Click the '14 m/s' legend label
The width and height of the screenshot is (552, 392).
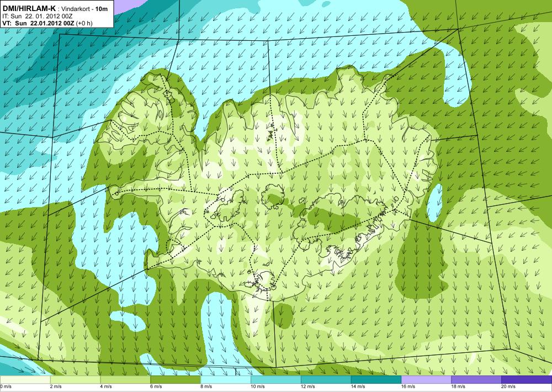click(x=358, y=386)
